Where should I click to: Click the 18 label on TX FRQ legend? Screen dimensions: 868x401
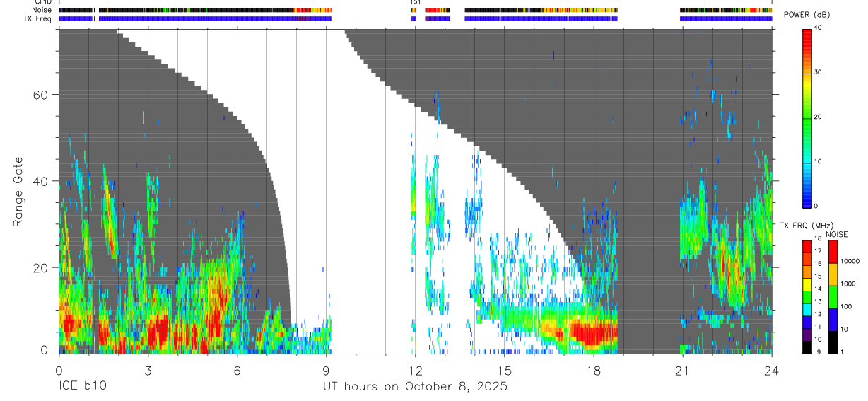[818, 239]
